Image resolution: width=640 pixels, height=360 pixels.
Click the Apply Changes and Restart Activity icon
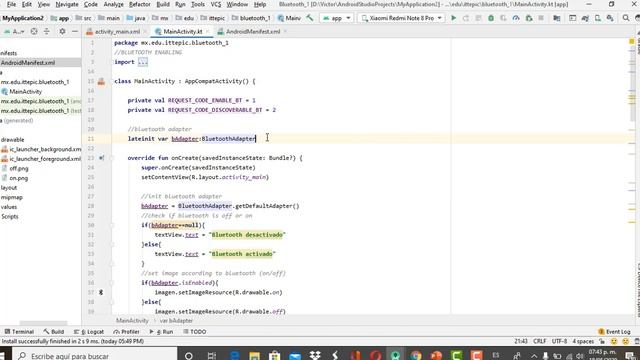point(466,18)
